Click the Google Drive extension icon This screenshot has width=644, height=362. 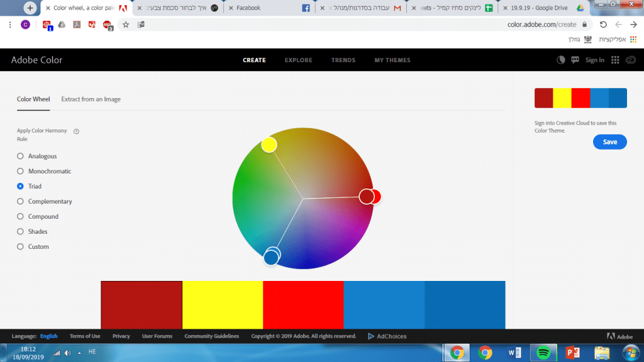pyautogui.click(x=62, y=25)
